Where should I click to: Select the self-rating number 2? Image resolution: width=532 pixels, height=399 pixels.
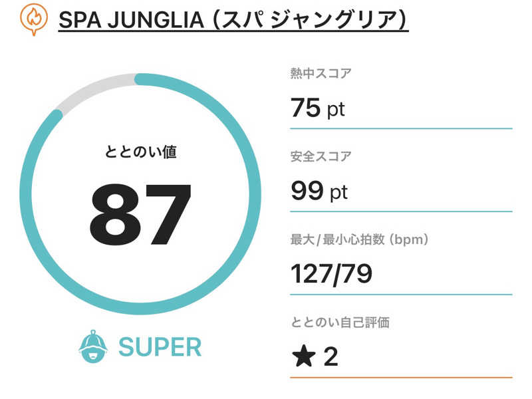pos(331,357)
